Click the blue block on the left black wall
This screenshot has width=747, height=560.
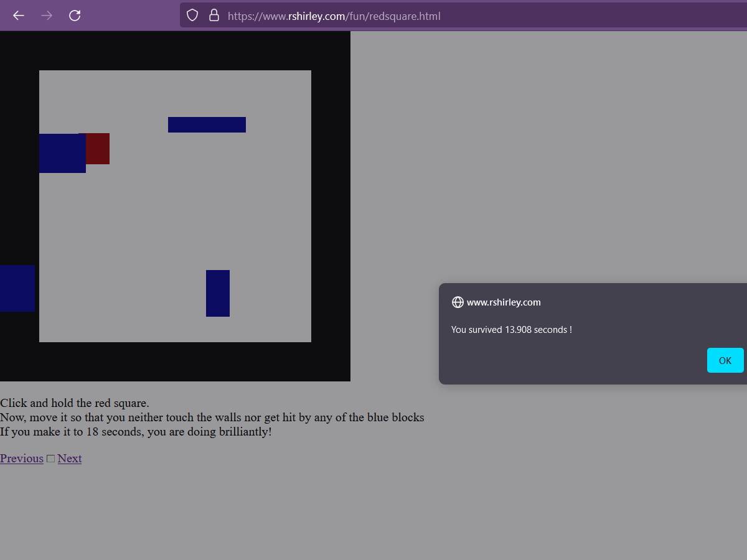tap(17, 288)
